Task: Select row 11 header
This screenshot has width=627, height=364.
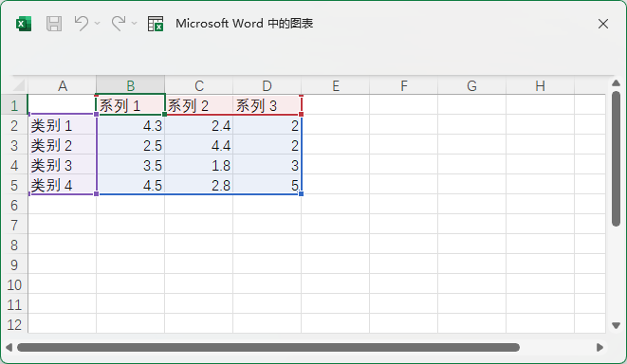Action: click(x=14, y=304)
